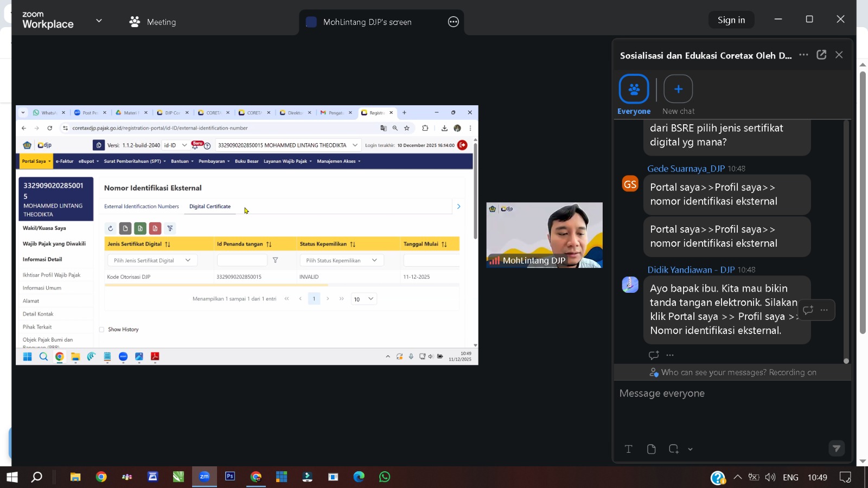Image resolution: width=868 pixels, height=488 pixels.
Task: Expand the Zoom Workplace dropdown chevron
Action: (99, 21)
